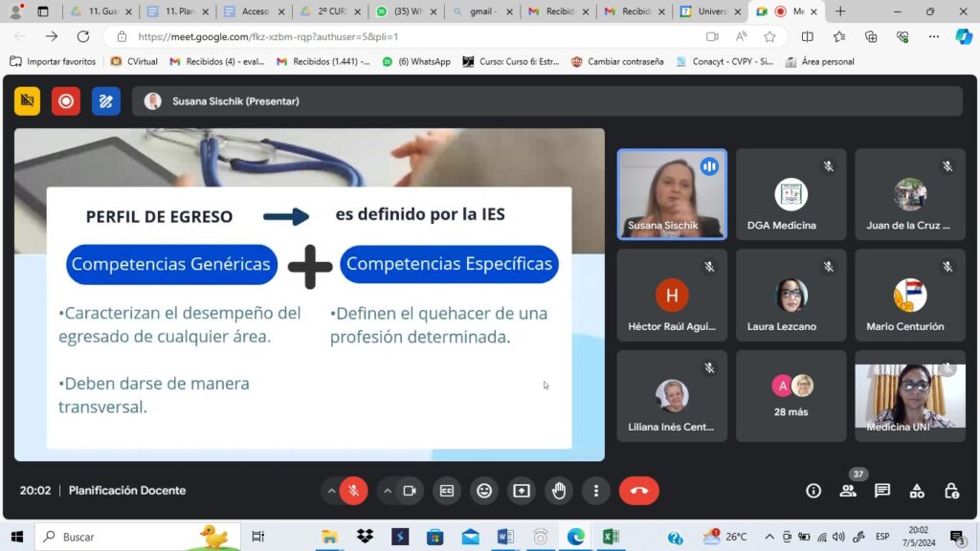This screenshot has height=551, width=980.
Task: Click the yellow extension icon in Meet
Action: pyautogui.click(x=27, y=100)
